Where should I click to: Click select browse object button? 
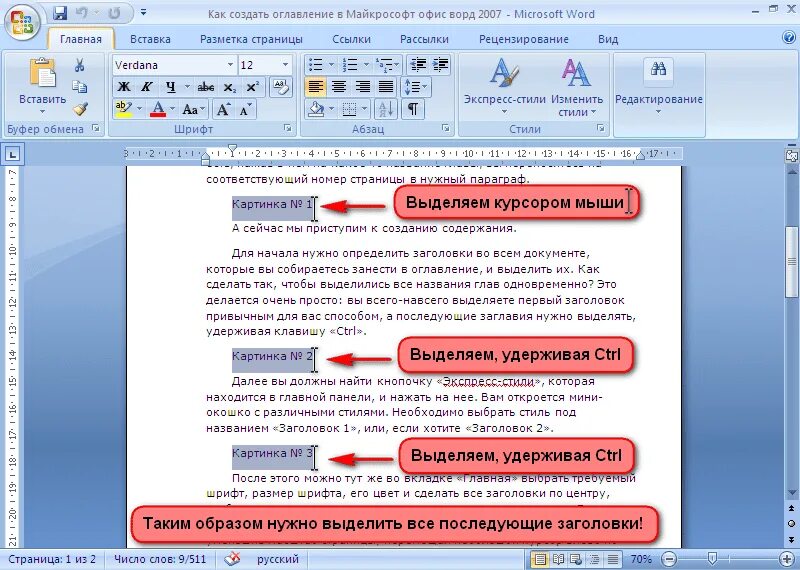tap(791, 523)
